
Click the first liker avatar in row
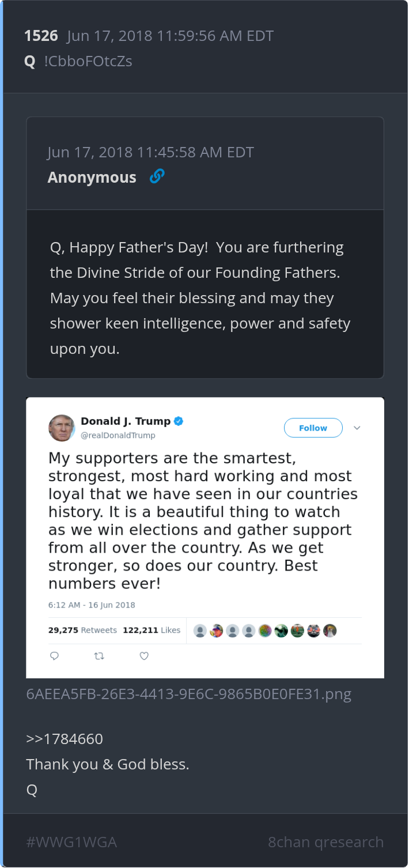200,631
